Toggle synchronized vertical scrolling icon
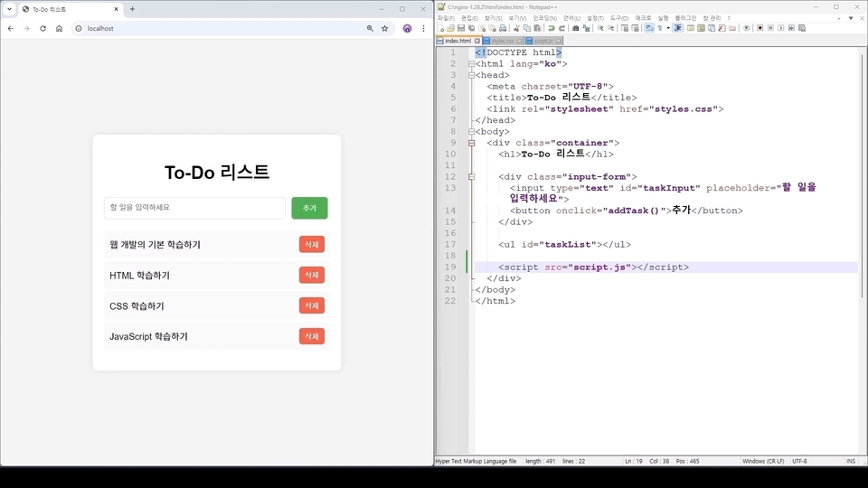Viewport: 868px width, 488px height. [x=625, y=28]
